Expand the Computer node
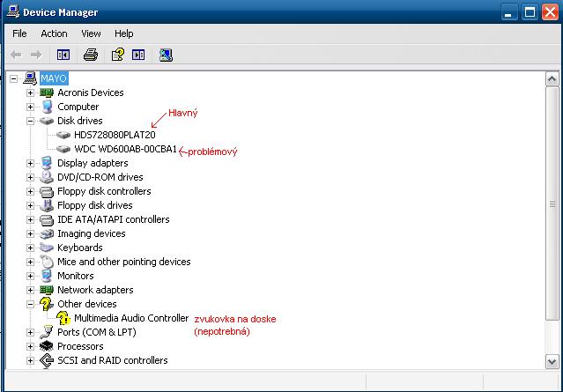The height and width of the screenshot is (392, 563). click(30, 107)
